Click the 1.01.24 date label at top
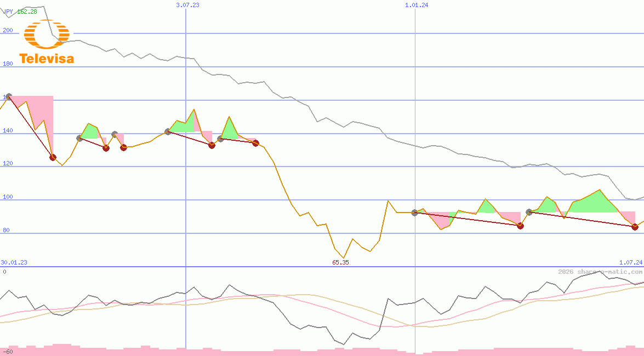644x356 pixels. (x=417, y=5)
